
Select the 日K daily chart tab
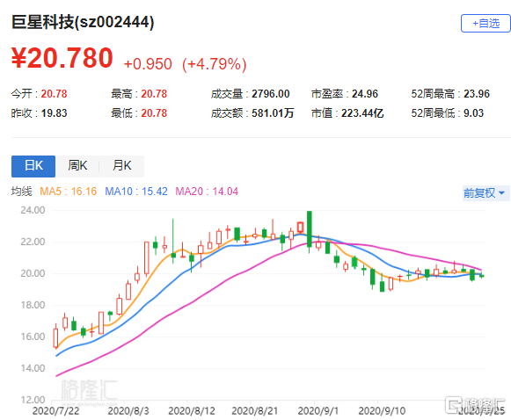click(x=33, y=166)
